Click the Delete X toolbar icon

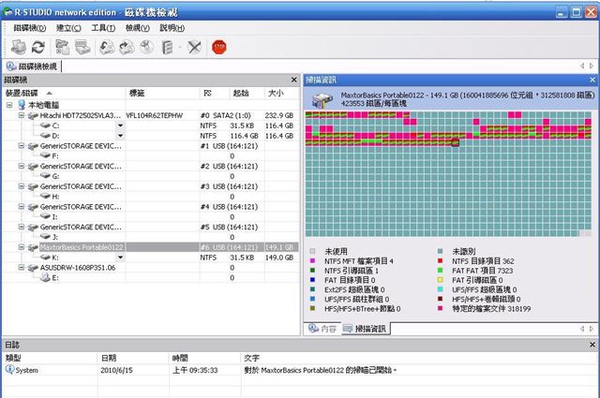tap(194, 47)
